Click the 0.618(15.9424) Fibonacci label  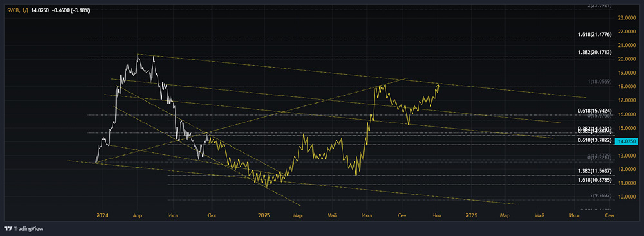coord(594,111)
